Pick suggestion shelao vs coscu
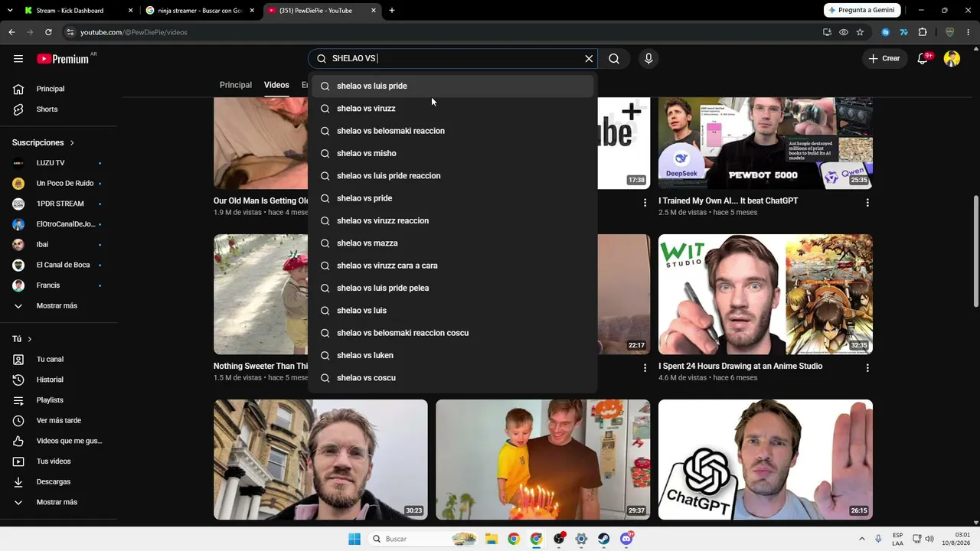Screen dimensions: 980x551 (x=452, y=378)
